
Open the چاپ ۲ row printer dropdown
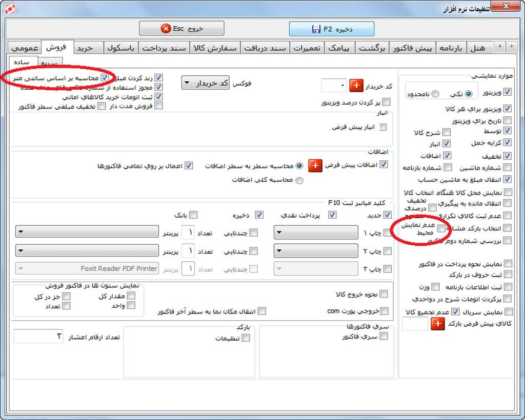(87, 250)
